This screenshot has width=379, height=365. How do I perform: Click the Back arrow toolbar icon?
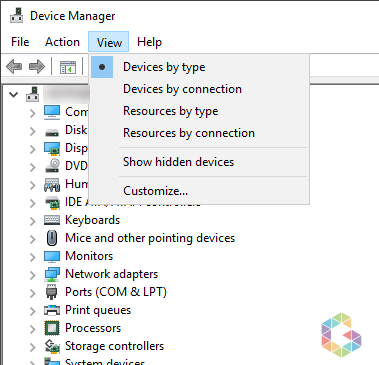pos(14,67)
